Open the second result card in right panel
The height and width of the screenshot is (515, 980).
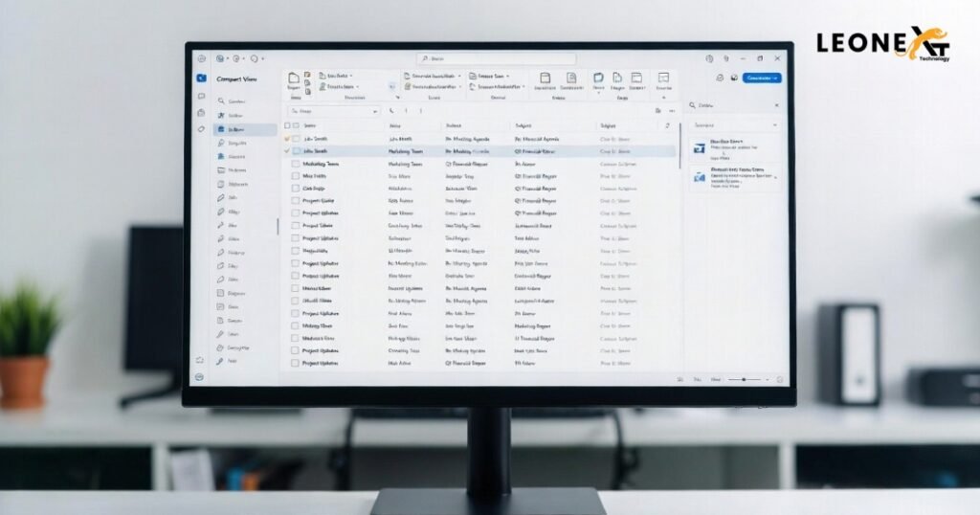coord(735,177)
